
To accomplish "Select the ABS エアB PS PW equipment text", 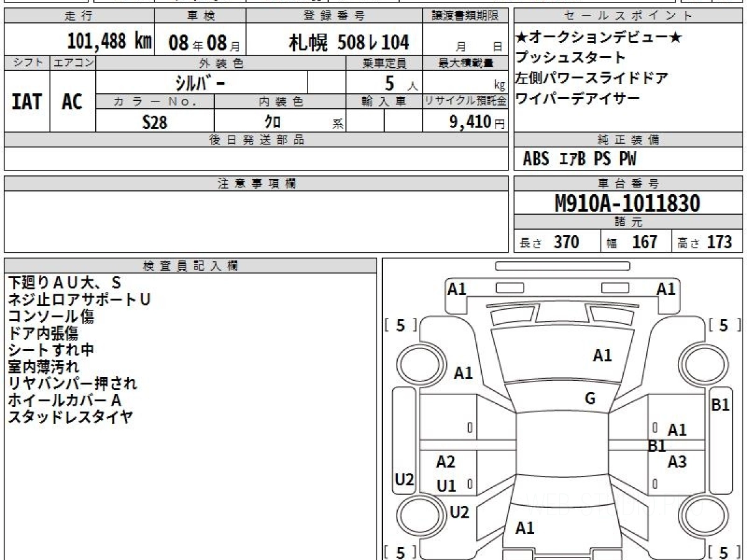I will pyautogui.click(x=579, y=159).
